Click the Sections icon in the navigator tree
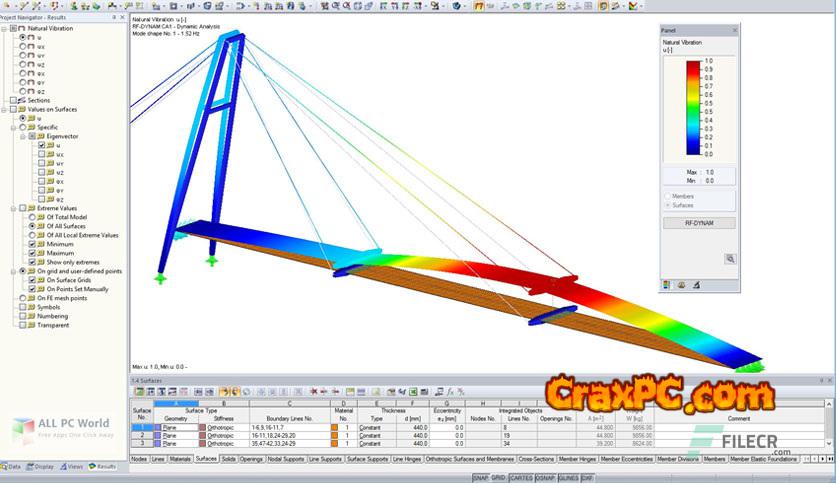The image size is (836, 484). pyautogui.click(x=22, y=100)
